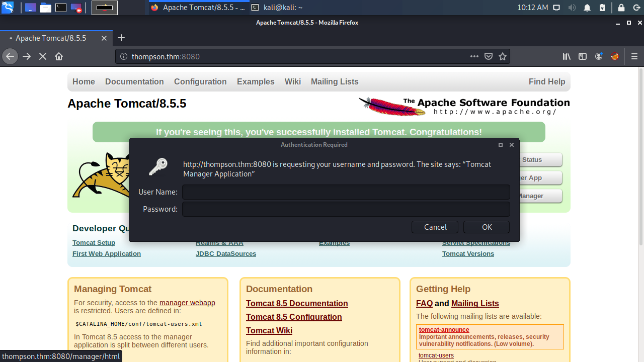Open the Tomcat Versions link

pos(468,254)
